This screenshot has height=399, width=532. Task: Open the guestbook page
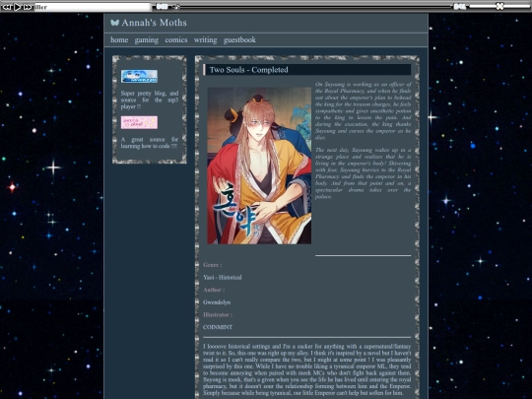tap(239, 40)
